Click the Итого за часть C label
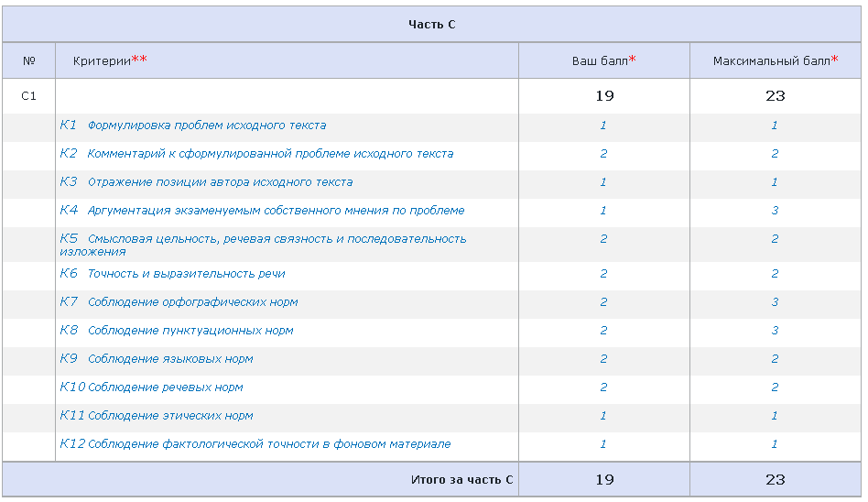Screen dimensions: 868x502 pos(461,479)
